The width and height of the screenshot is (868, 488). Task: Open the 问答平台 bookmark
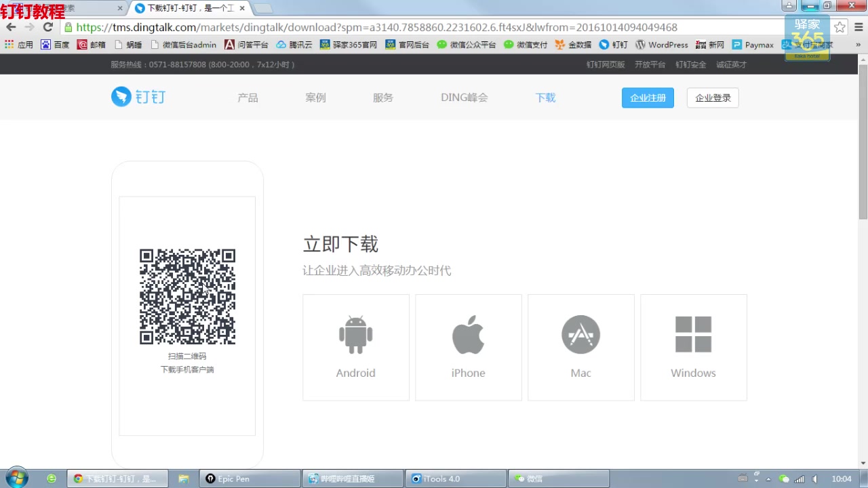pyautogui.click(x=246, y=45)
